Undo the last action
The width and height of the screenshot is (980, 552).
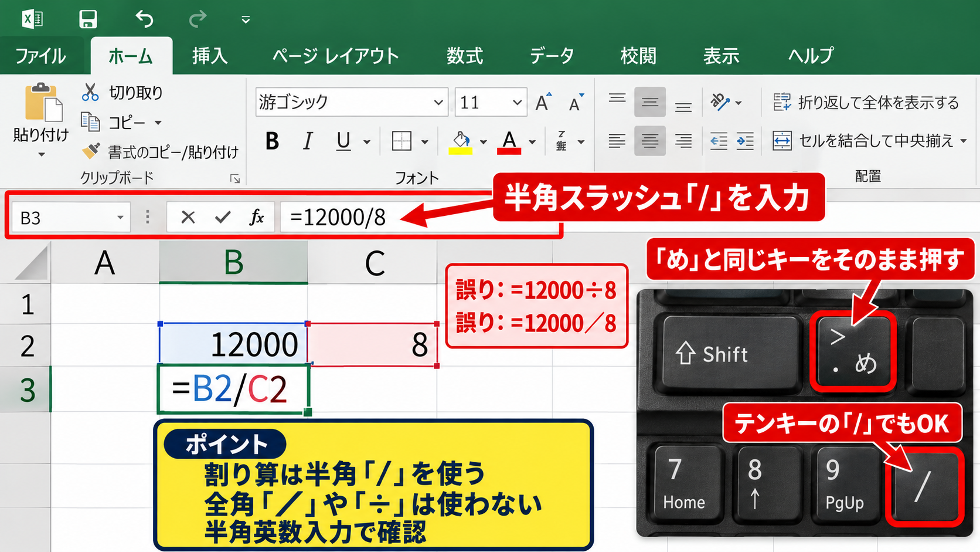click(x=144, y=19)
